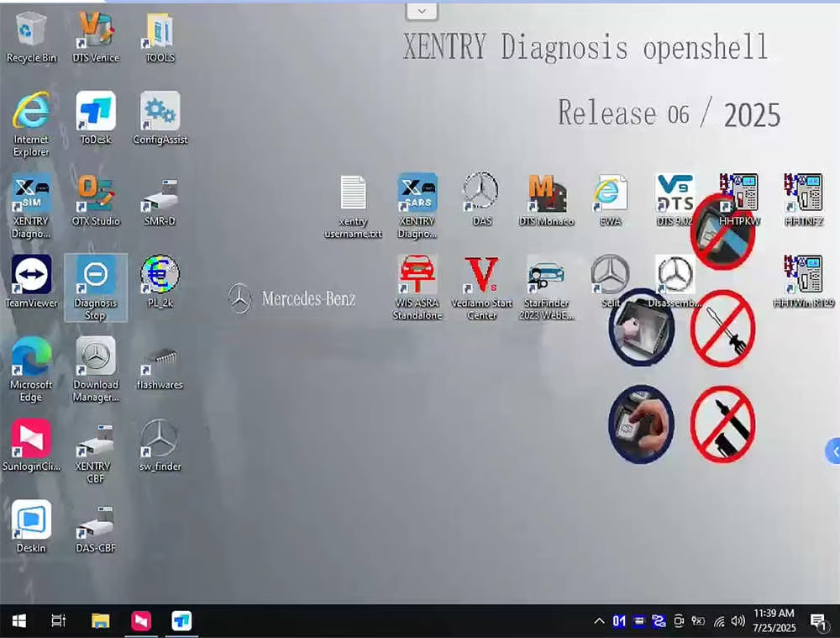Launch ConfigAssist from desktop
840x638 pixels.
(x=160, y=113)
